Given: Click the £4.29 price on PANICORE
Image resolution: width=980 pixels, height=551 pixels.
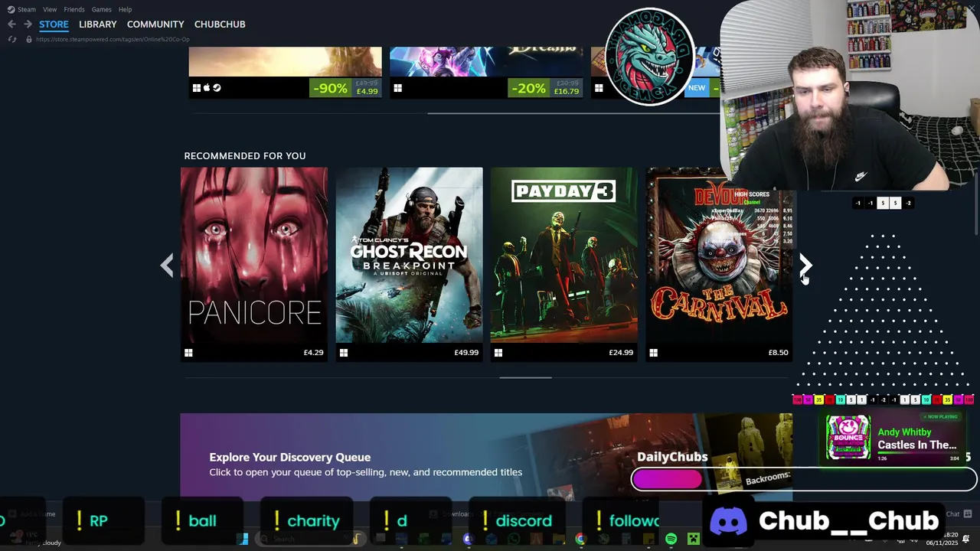Looking at the screenshot, I should pos(313,353).
